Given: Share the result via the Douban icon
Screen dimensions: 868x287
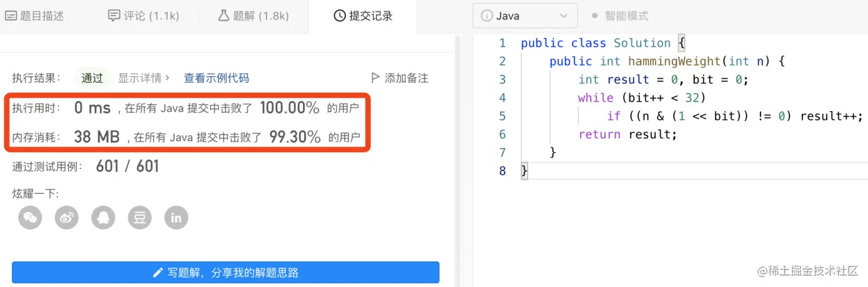Looking at the screenshot, I should (140, 218).
